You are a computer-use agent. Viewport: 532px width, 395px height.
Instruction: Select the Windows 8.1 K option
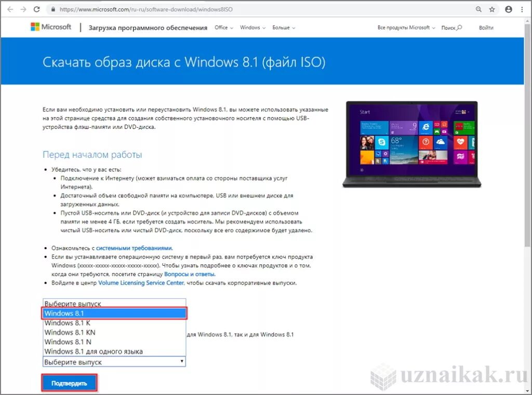click(x=114, y=323)
